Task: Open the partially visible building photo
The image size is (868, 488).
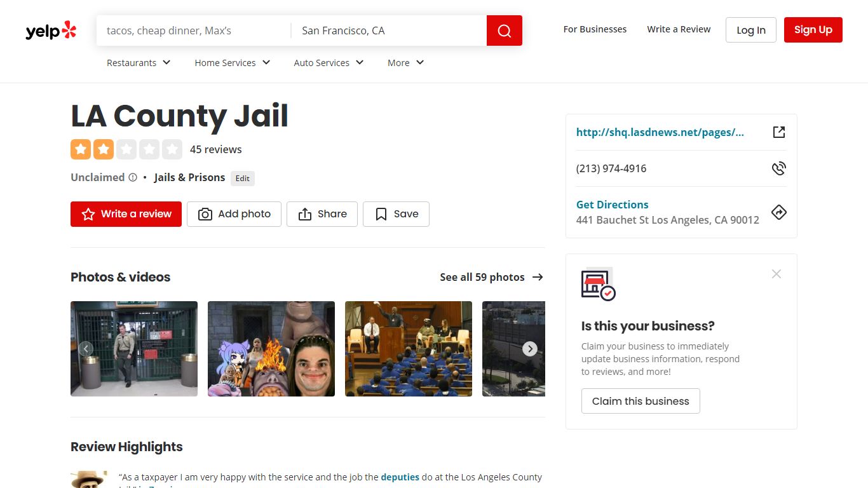Action: click(513, 349)
